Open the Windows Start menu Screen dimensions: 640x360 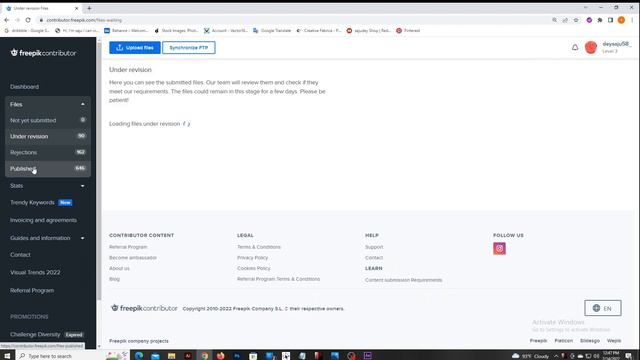[7, 356]
